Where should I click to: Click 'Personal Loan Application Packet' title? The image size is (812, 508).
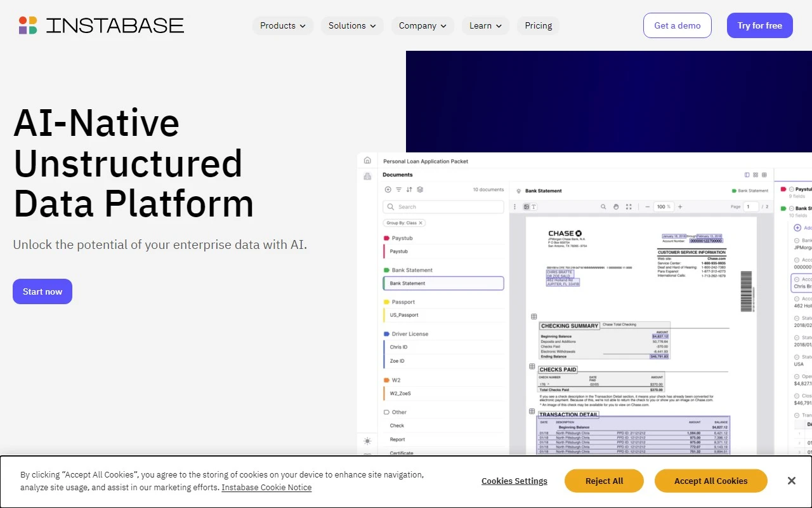[426, 161]
